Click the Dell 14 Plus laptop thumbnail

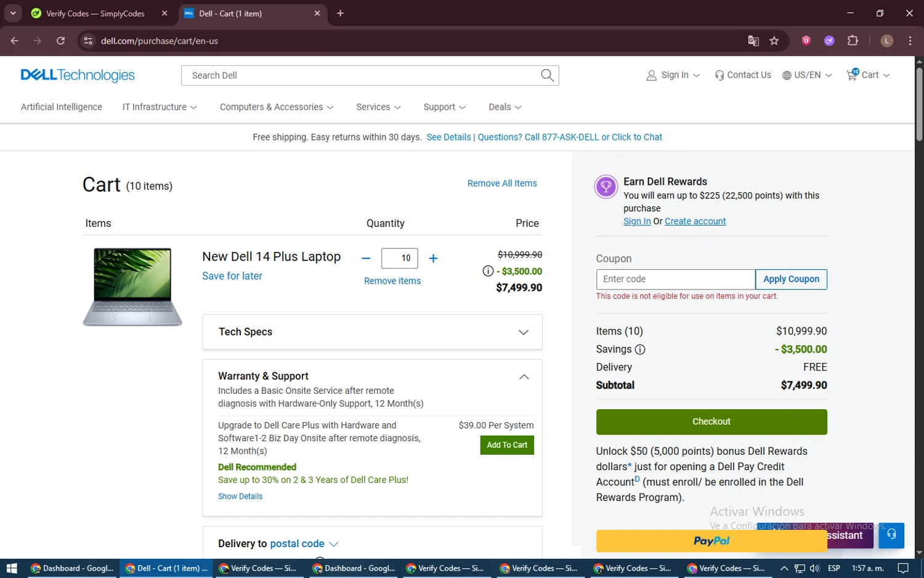[132, 287]
